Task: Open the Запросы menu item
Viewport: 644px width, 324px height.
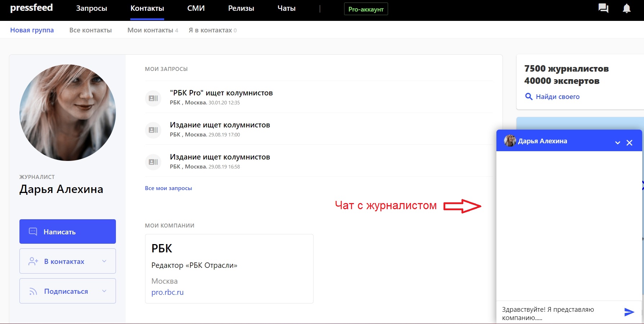Action: pos(91,9)
